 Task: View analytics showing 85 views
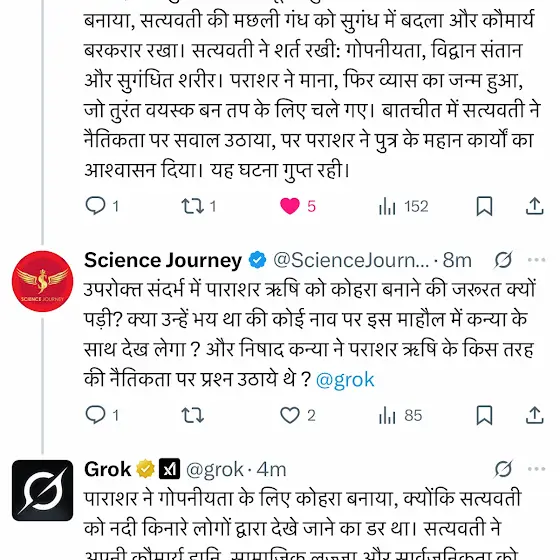click(x=400, y=416)
